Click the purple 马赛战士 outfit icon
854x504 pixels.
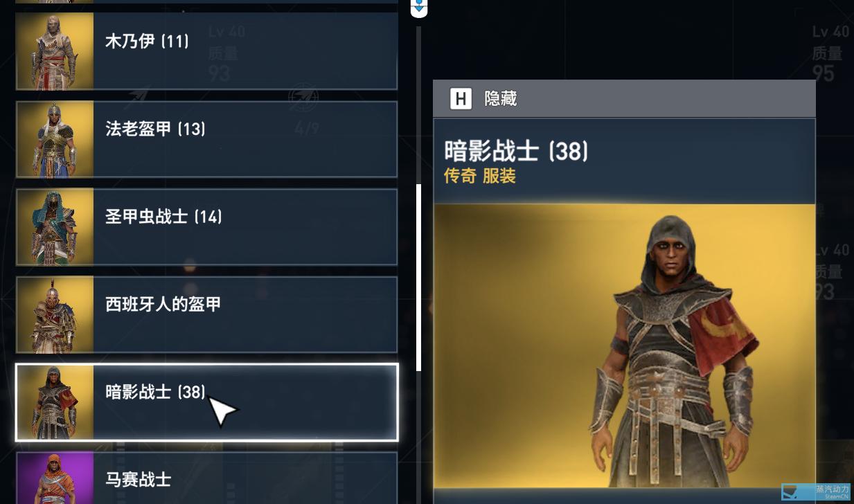[55, 478]
